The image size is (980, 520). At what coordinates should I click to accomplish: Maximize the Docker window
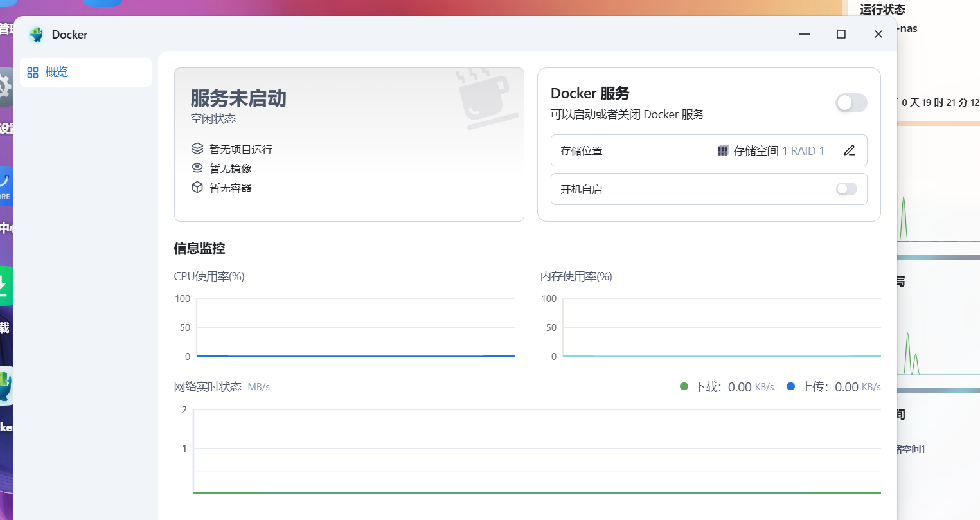(841, 34)
